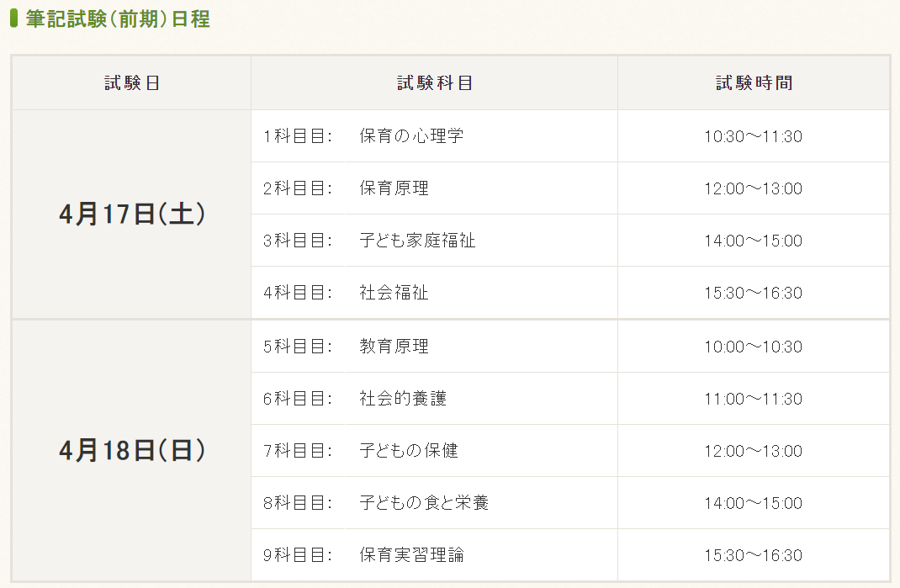Select the 試験時間 column header

click(x=754, y=83)
